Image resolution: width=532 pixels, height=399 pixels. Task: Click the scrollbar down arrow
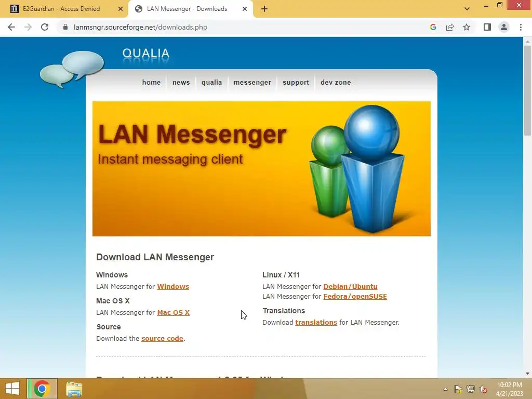[x=527, y=374]
